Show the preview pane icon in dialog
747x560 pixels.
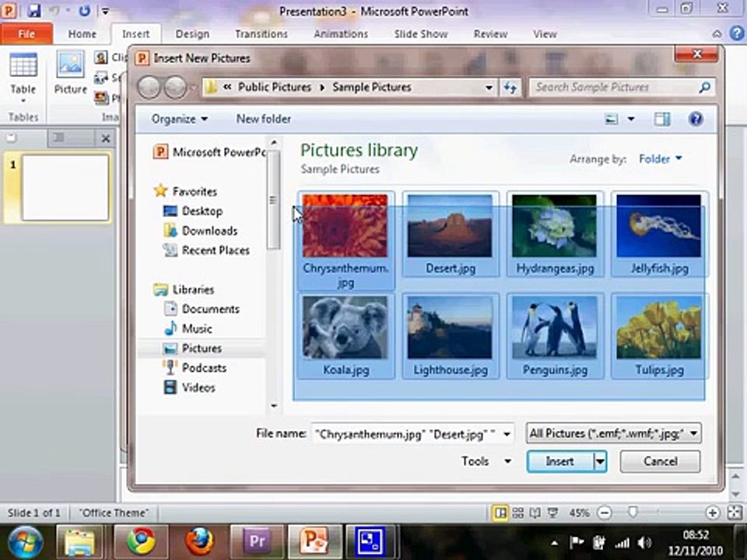point(661,119)
